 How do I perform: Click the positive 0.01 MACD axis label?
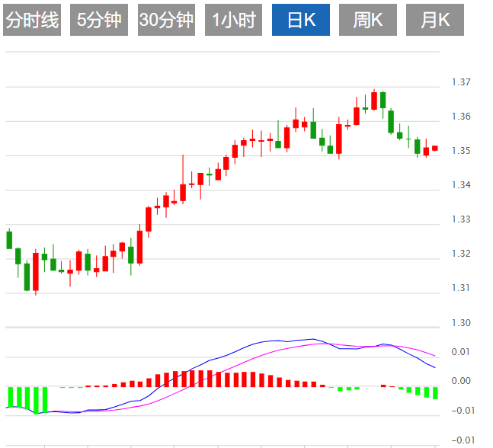tap(461, 352)
